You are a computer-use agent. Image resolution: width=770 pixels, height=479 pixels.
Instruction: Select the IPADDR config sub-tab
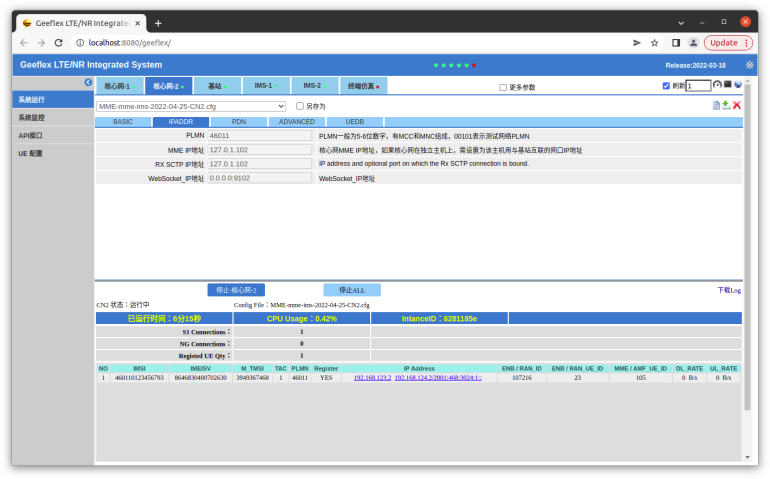(181, 122)
